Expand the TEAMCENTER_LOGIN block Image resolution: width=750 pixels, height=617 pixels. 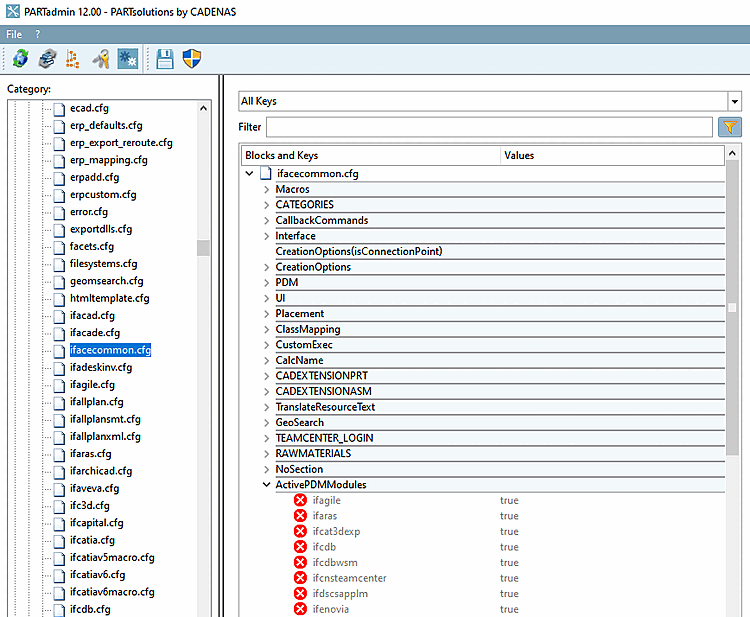[x=266, y=438]
